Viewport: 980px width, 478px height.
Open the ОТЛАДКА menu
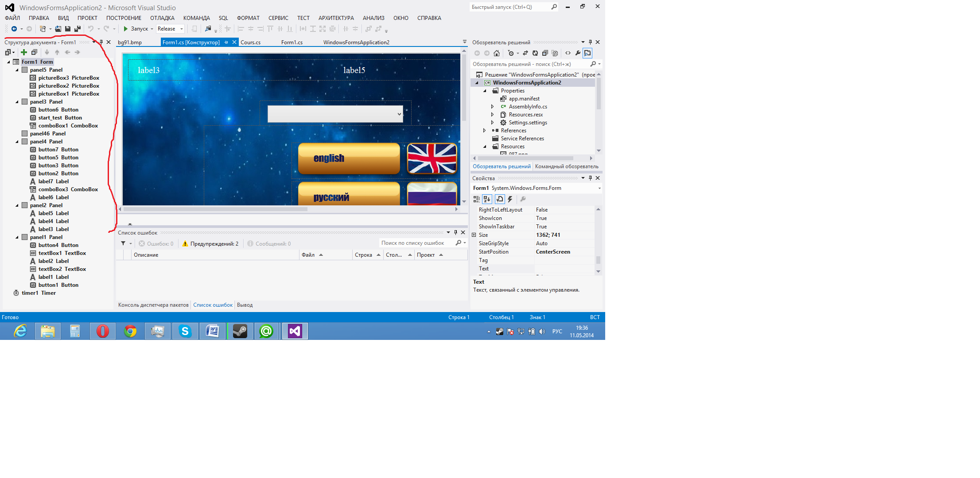click(162, 18)
